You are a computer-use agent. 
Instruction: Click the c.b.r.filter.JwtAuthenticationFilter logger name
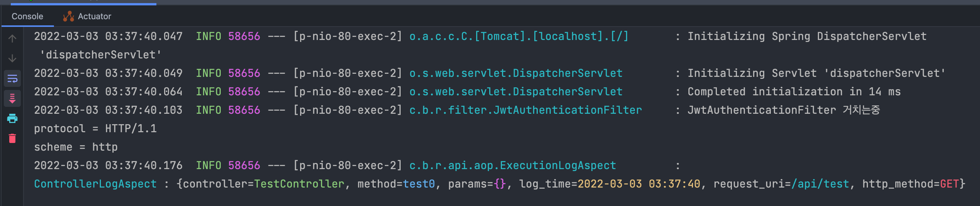pyautogui.click(x=525, y=110)
